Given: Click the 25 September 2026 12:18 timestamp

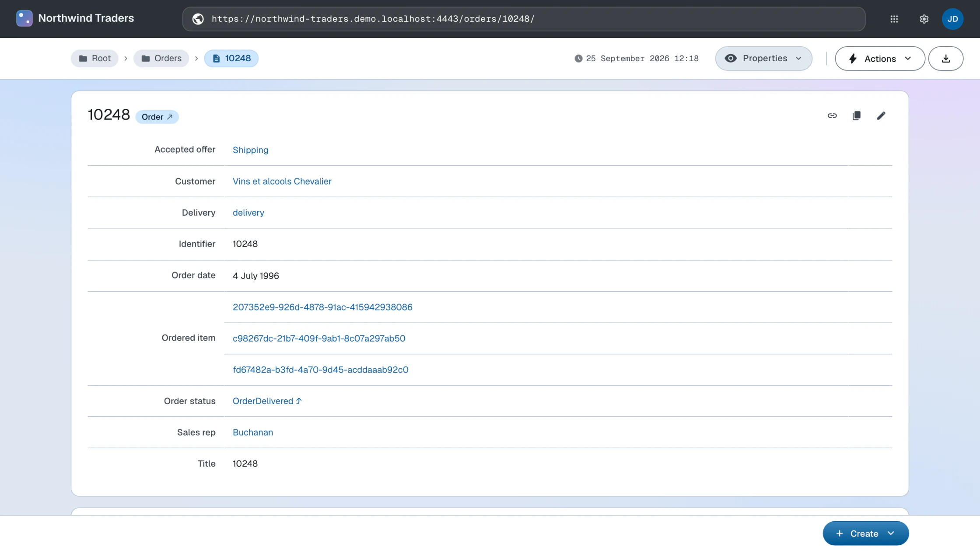Looking at the screenshot, I should [x=642, y=59].
